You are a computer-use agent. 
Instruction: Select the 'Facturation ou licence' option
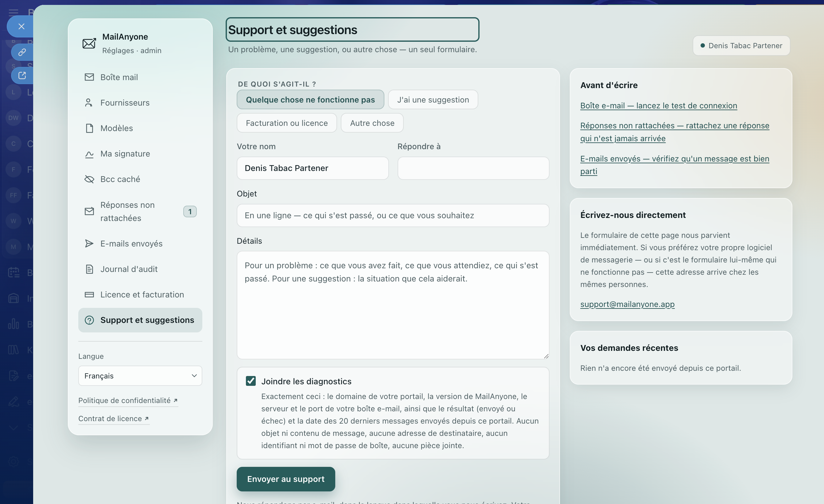pyautogui.click(x=287, y=123)
